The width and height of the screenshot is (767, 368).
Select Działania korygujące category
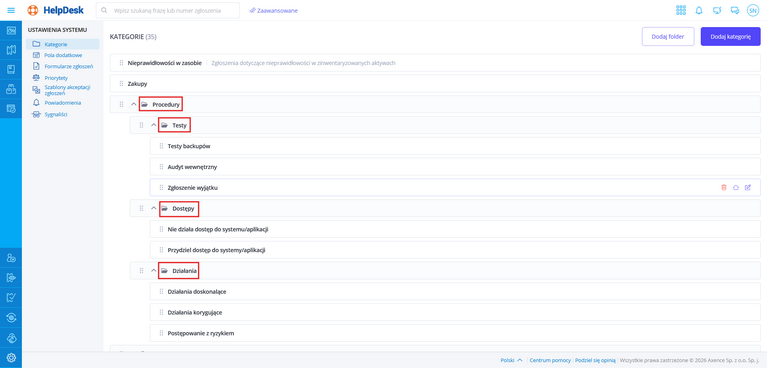pyautogui.click(x=455, y=312)
